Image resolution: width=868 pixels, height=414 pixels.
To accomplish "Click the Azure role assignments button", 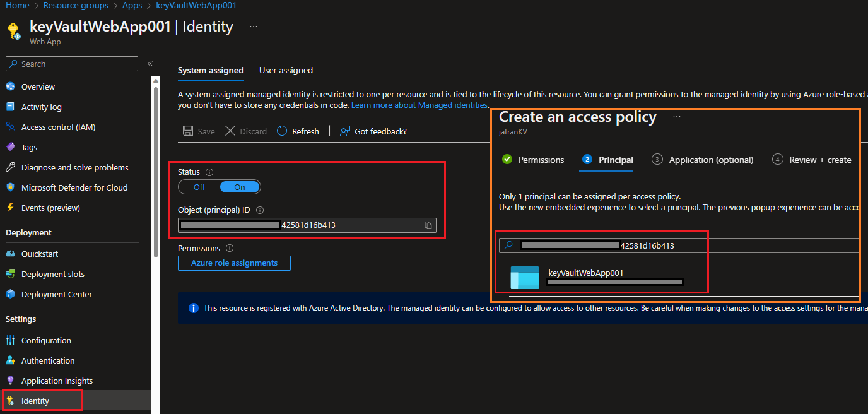I will pyautogui.click(x=234, y=263).
